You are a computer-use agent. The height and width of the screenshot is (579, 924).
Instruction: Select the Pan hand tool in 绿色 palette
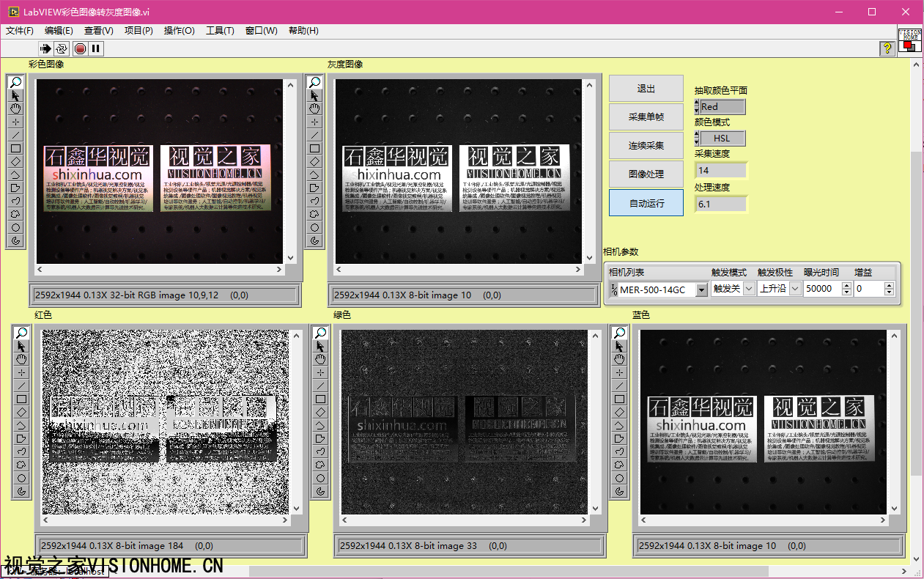[320, 359]
